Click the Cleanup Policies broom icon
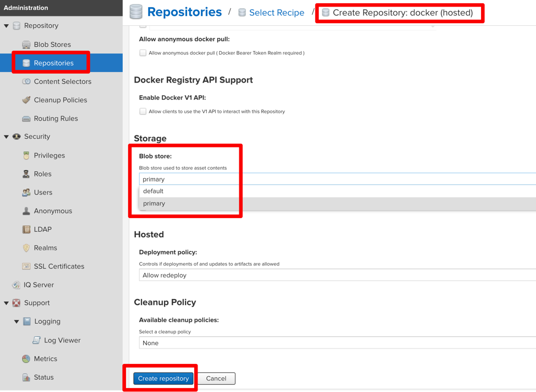Screen dimensions: 536x392 [x=26, y=100]
